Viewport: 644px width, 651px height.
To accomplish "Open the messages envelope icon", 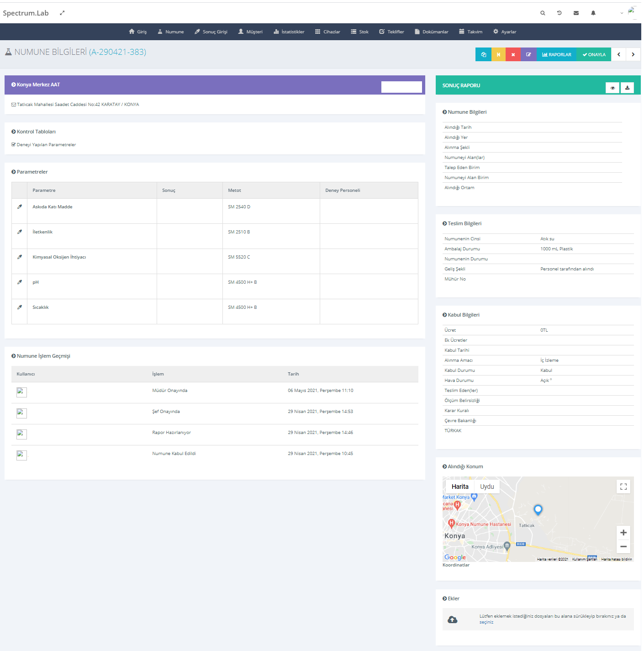I will tap(576, 13).
